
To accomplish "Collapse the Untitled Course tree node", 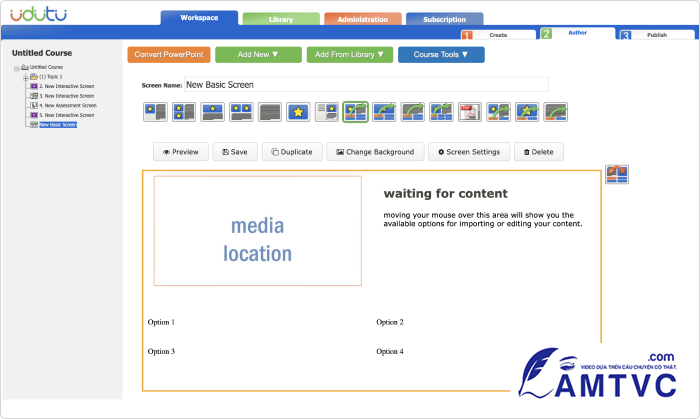I will coord(17,68).
